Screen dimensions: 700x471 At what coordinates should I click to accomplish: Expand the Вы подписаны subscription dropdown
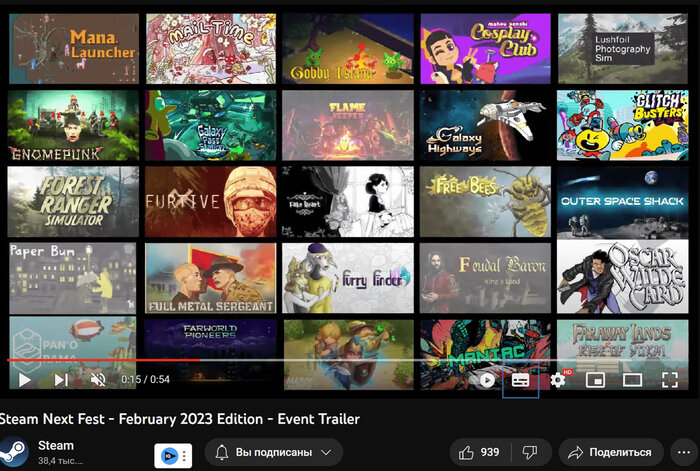click(274, 452)
